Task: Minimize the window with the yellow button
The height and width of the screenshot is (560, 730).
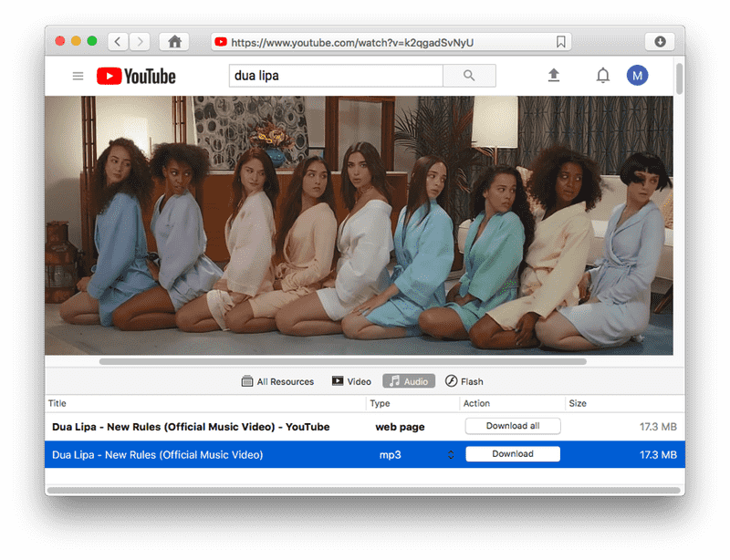Action: pos(76,41)
